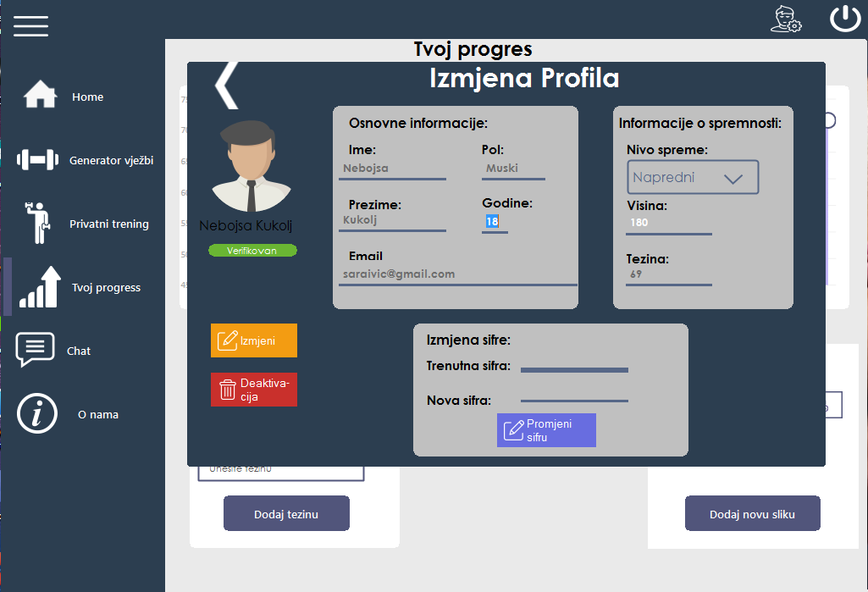This screenshot has width=868, height=592.
Task: Open Generator vježbi menu item
Action: (x=111, y=161)
